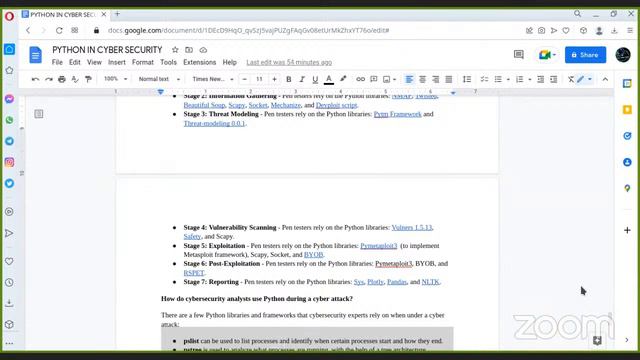This screenshot has width=640, height=360.
Task: Open the Tools menu
Action: (x=168, y=62)
